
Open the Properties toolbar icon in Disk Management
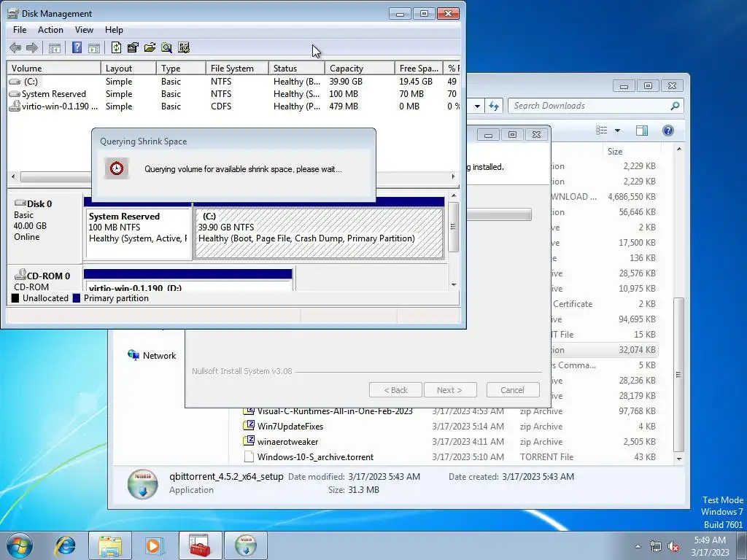tap(133, 47)
